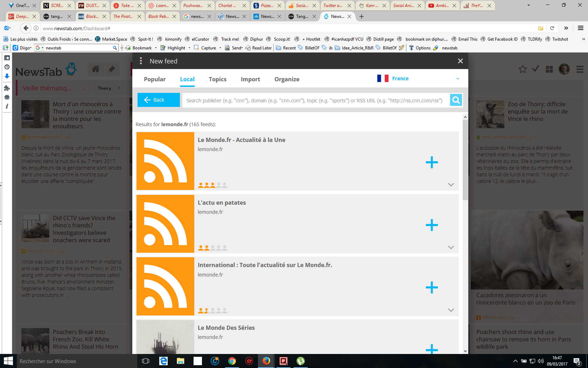Click the address bar URL
This screenshot has width=588, height=368.
[x=76, y=28]
